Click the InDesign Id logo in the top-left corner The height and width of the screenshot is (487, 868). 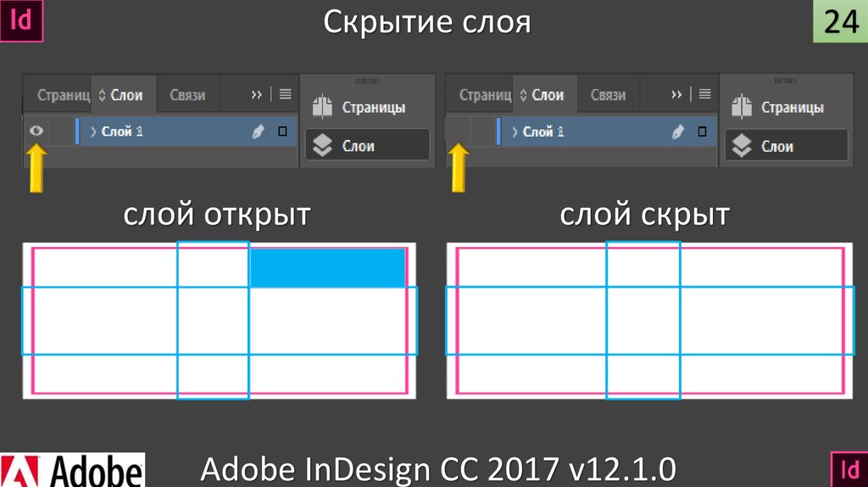(x=20, y=21)
